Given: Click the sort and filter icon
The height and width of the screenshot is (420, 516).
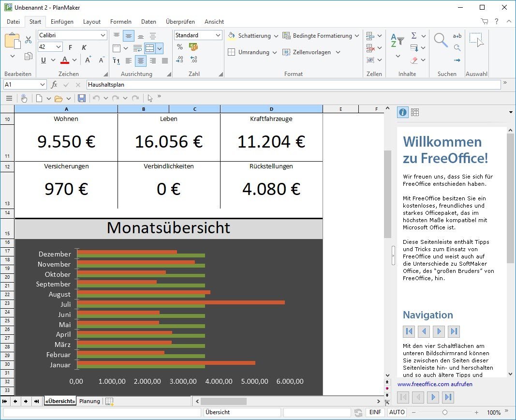Looking at the screenshot, I should coord(397,41).
